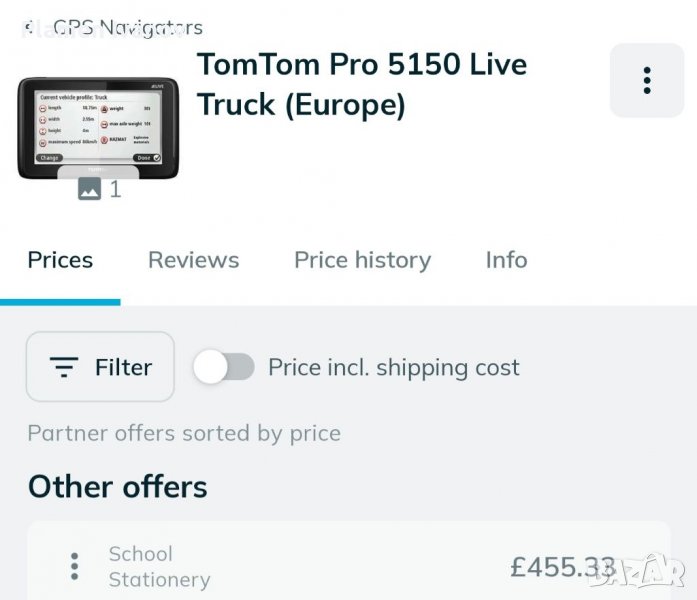The height and width of the screenshot is (600, 697).
Task: Click the Bazar watermark logo
Action: click(652, 570)
